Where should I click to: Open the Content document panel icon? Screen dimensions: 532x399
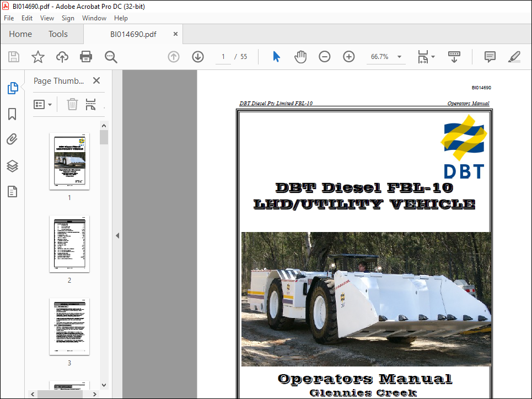coord(12,192)
